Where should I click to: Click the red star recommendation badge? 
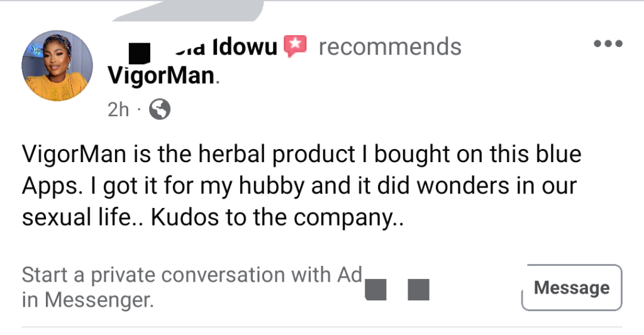coord(295,47)
